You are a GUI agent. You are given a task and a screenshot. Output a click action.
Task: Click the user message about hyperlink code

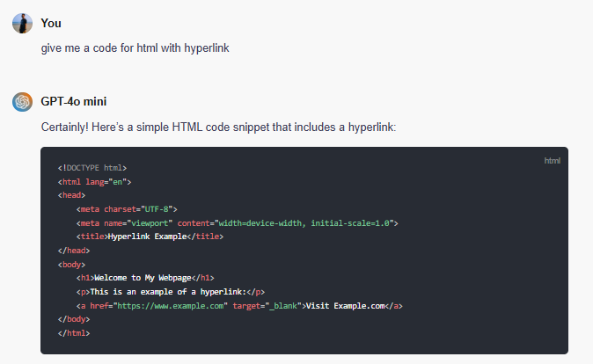[135, 47]
